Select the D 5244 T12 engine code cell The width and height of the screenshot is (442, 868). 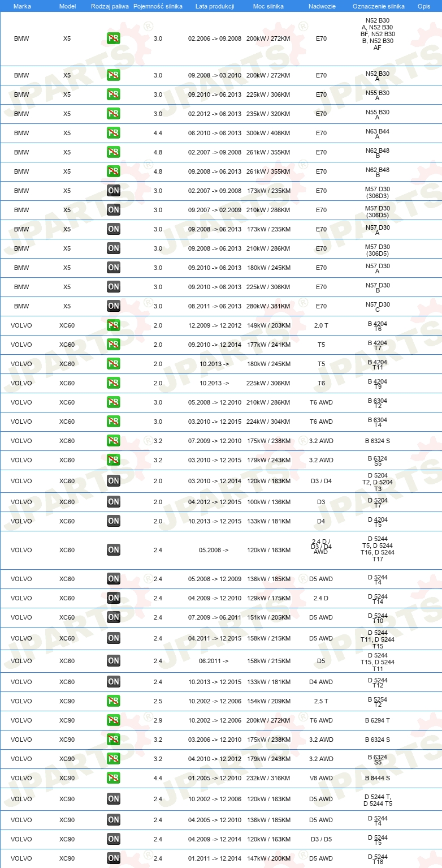click(x=378, y=682)
